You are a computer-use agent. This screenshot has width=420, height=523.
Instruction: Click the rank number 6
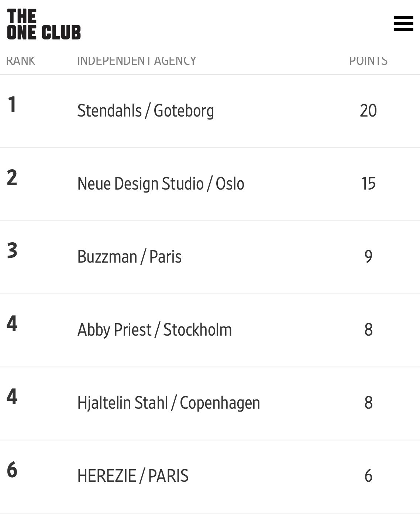[x=12, y=470]
